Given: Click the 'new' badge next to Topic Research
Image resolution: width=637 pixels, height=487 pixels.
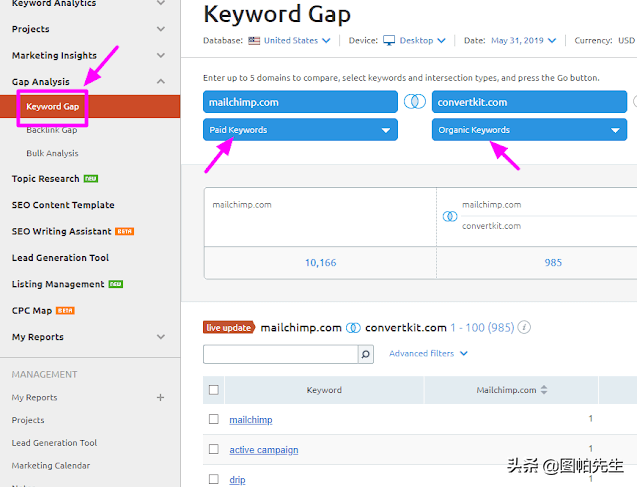Looking at the screenshot, I should [x=91, y=179].
